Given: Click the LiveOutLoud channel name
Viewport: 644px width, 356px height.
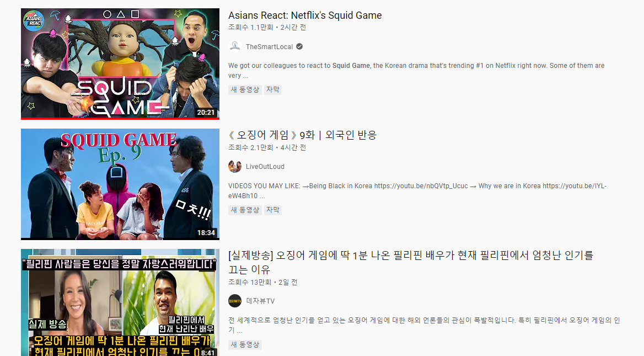Looking at the screenshot, I should pyautogui.click(x=265, y=167).
